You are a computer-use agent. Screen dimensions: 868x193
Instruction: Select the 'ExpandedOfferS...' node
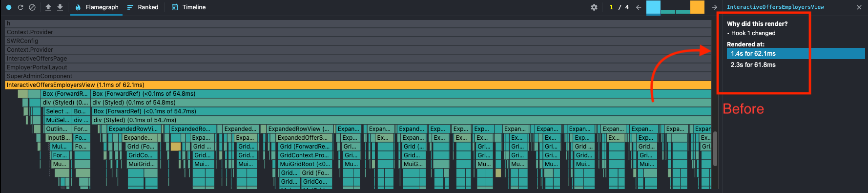[x=305, y=138]
